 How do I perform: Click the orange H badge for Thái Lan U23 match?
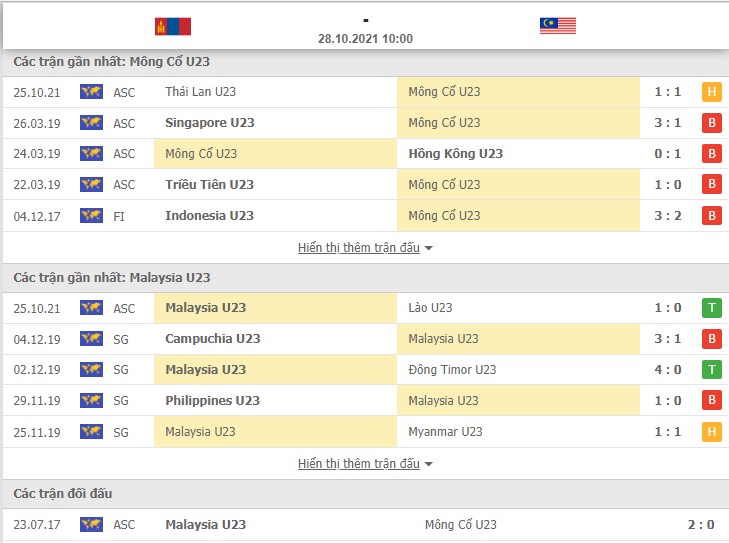[711, 92]
